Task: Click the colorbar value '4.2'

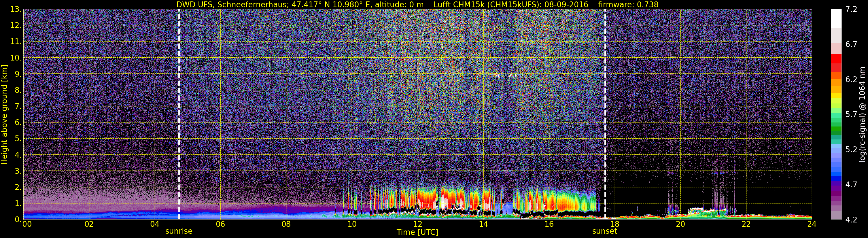Action: coord(851,220)
